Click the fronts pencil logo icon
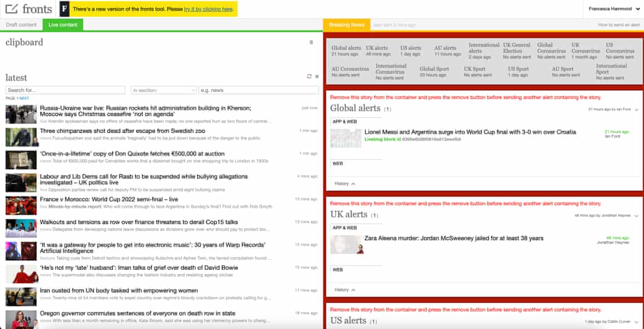 (x=12, y=9)
